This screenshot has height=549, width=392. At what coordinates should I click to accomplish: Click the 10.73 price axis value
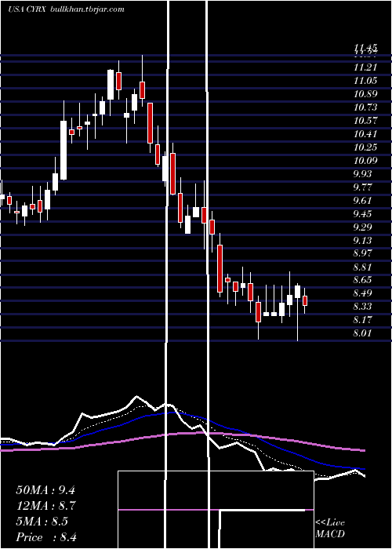tap(365, 107)
